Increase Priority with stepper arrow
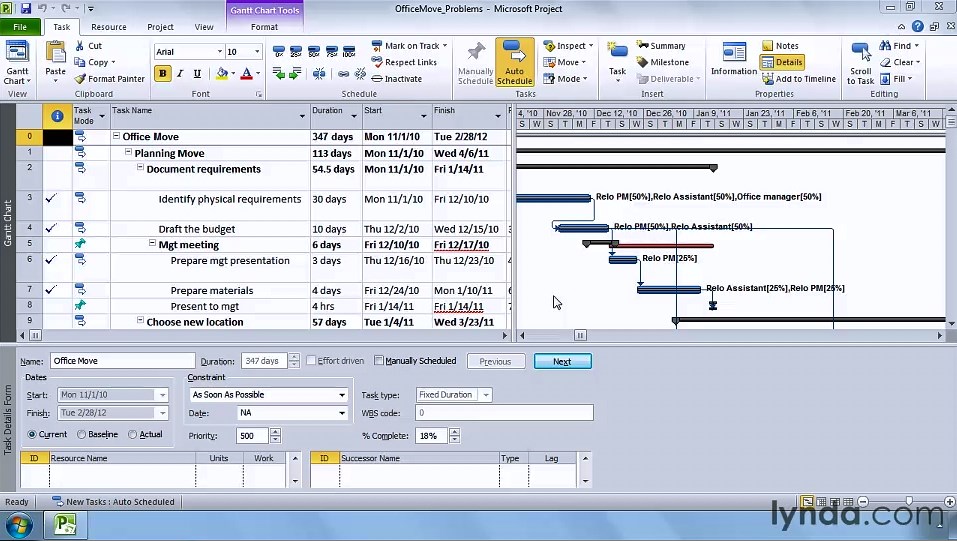Screen dimensions: 957x541 click(275, 432)
